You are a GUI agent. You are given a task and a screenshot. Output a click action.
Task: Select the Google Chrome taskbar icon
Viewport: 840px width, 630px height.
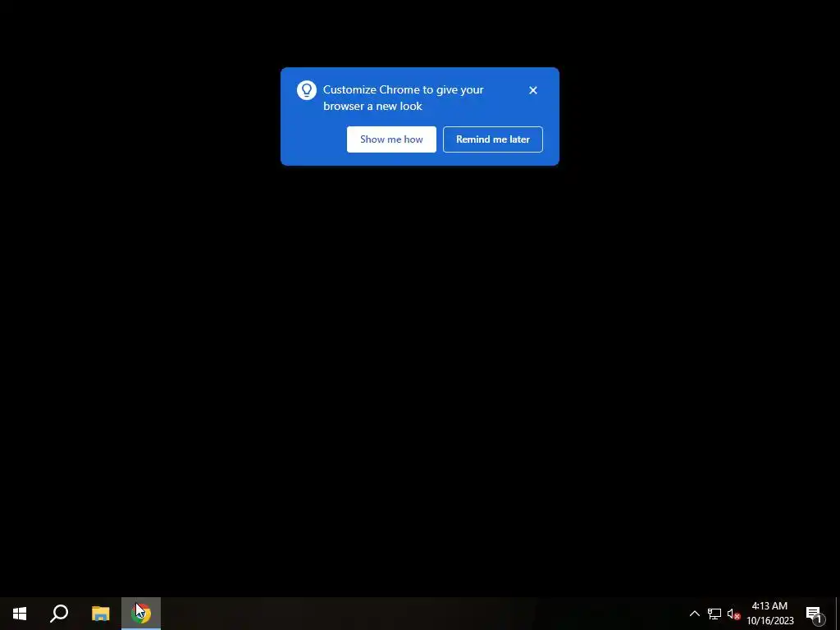tap(141, 614)
